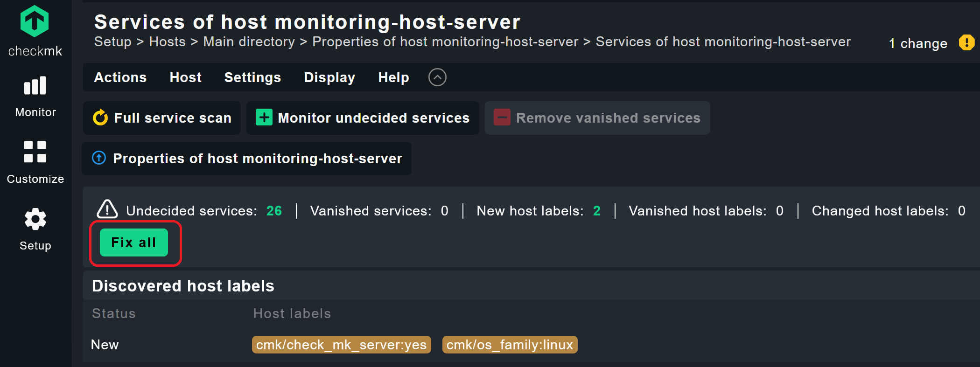Click the blue up-arrow icon for host properties
Screen dimensions: 980x367
click(x=99, y=158)
